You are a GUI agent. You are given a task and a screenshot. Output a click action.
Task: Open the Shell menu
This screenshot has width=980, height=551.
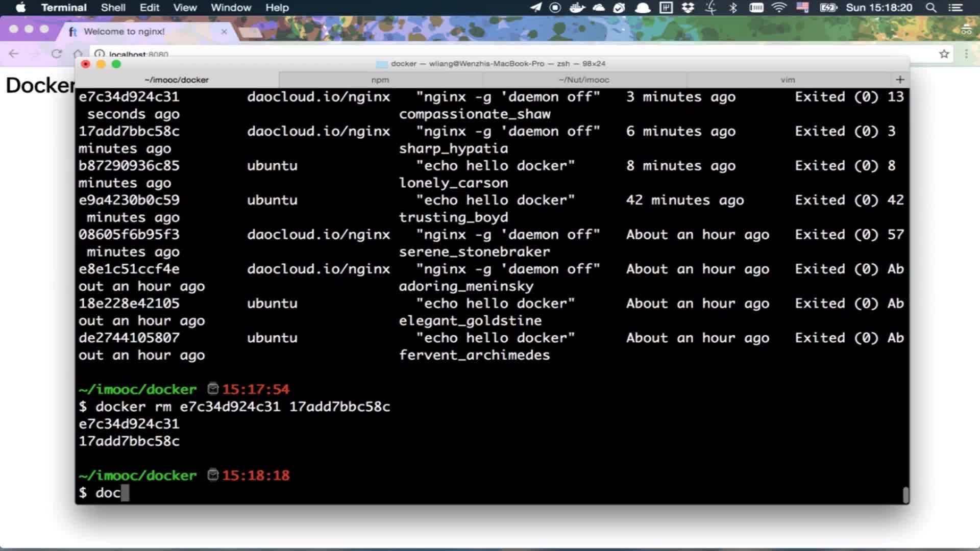(x=113, y=8)
